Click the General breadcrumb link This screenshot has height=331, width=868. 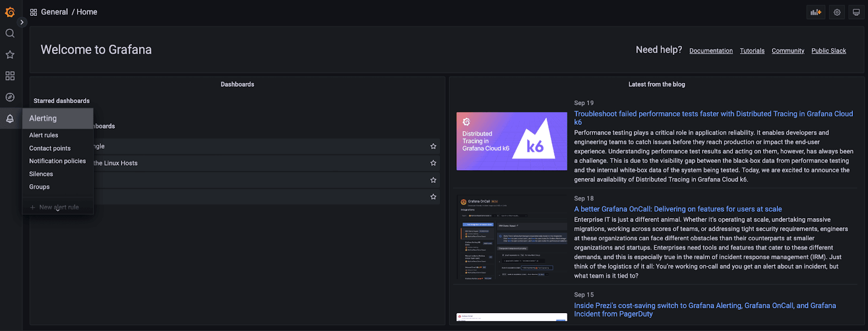pos(54,12)
